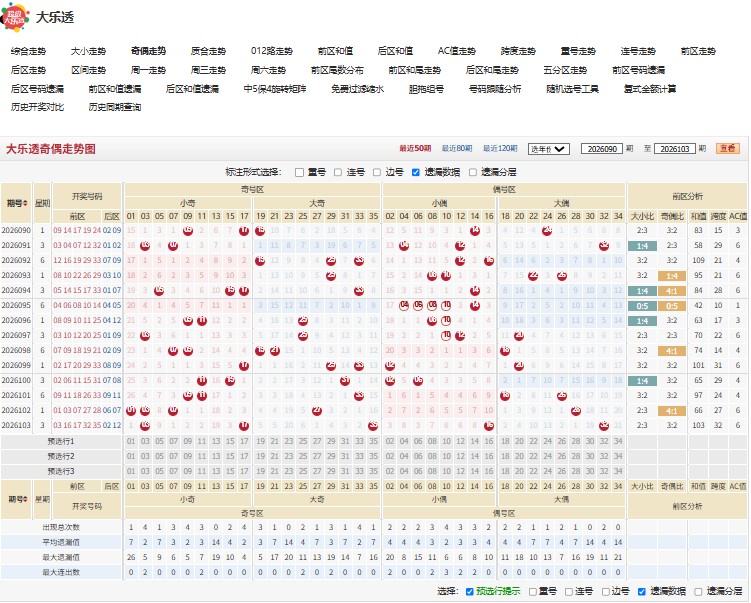
Task: Select number 35 in 预选行2
Action: 373,456
